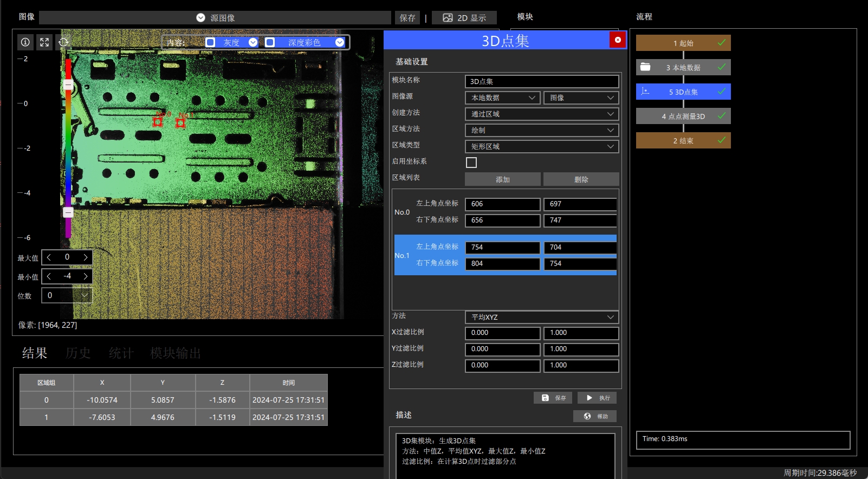Screen dimensions: 868x479
Task: Close the 3D点集 module panel
Action: click(x=618, y=40)
